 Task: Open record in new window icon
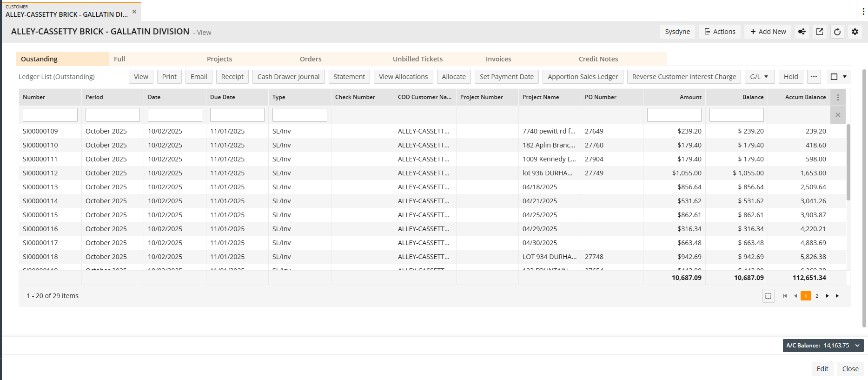point(820,32)
